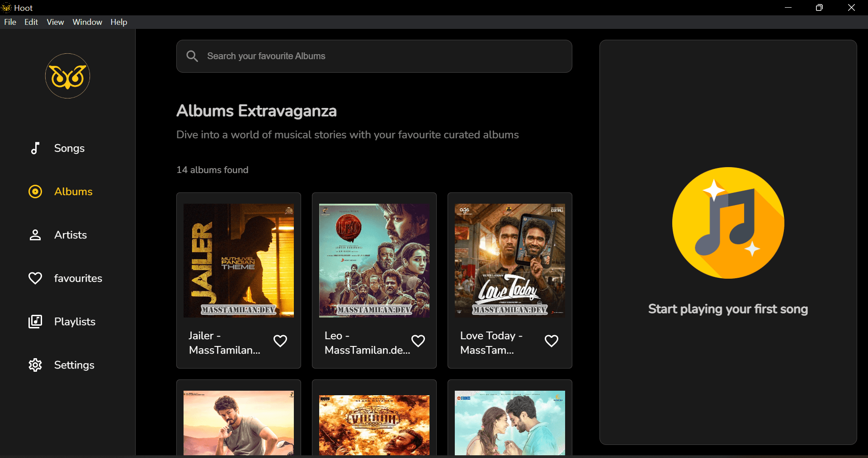
Task: Favourite the Jailer album with its heart
Action: [x=280, y=341]
